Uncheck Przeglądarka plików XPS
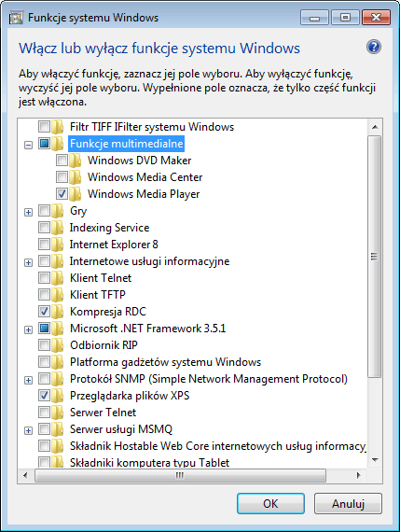The height and width of the screenshot is (532, 400). click(x=44, y=396)
